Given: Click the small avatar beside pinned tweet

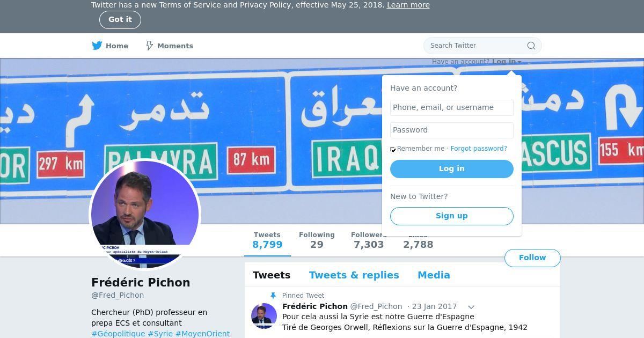Looking at the screenshot, I should [x=264, y=316].
